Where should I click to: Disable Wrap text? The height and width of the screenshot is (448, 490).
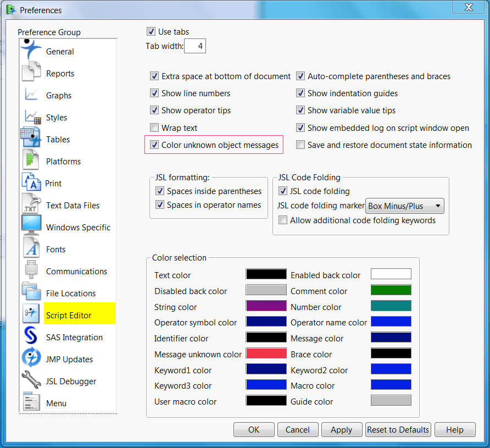pyautogui.click(x=154, y=128)
